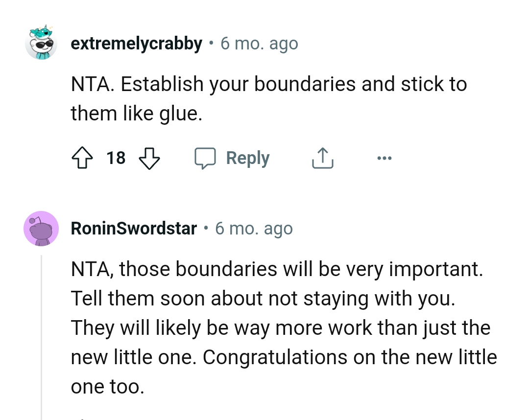Click the vote count showing 18
Image resolution: width=529 pixels, height=420 pixels.
click(x=116, y=158)
